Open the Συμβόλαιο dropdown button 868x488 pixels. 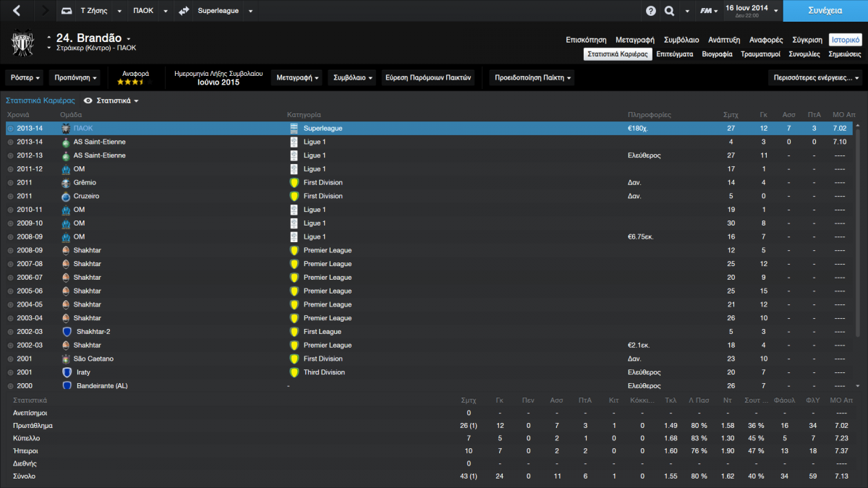[x=353, y=77]
